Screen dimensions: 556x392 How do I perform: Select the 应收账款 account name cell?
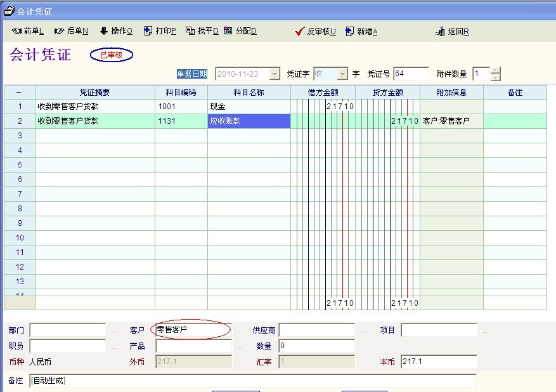[249, 121]
